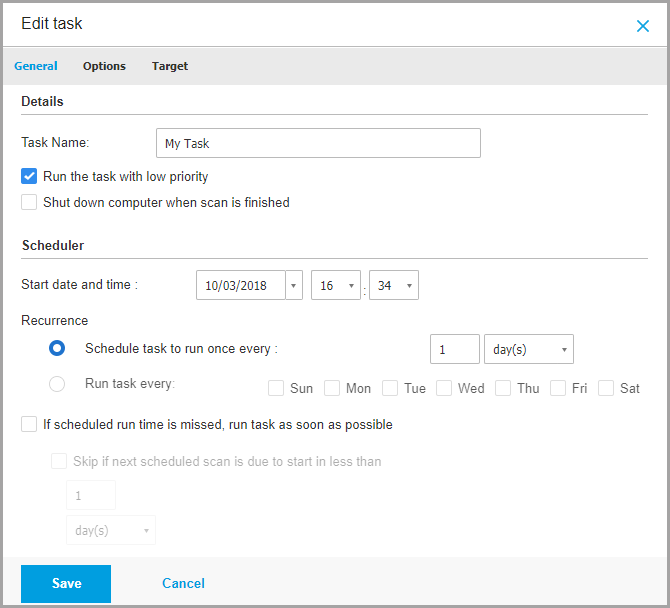670x608 pixels.
Task: Expand the minutes dropdown showing 34
Action: (x=394, y=285)
